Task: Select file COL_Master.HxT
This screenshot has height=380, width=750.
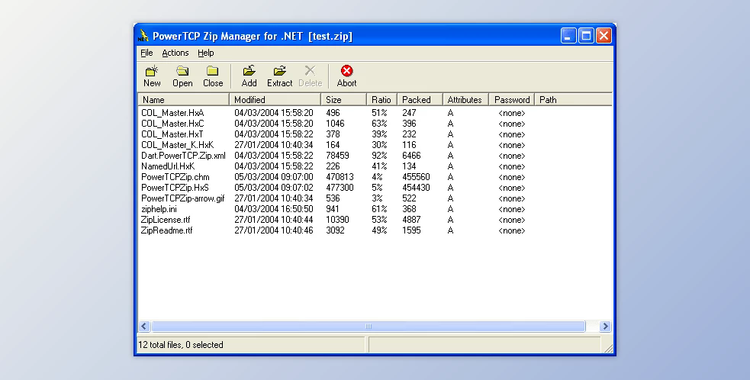Action: (x=172, y=134)
